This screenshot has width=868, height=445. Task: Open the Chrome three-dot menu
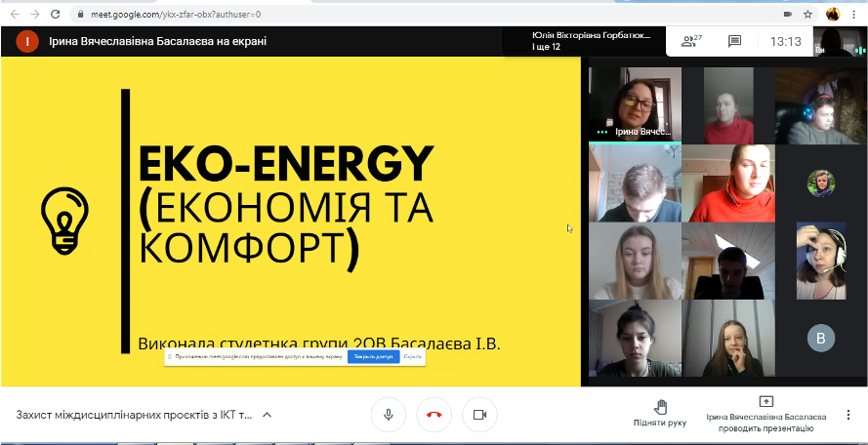[x=854, y=15]
